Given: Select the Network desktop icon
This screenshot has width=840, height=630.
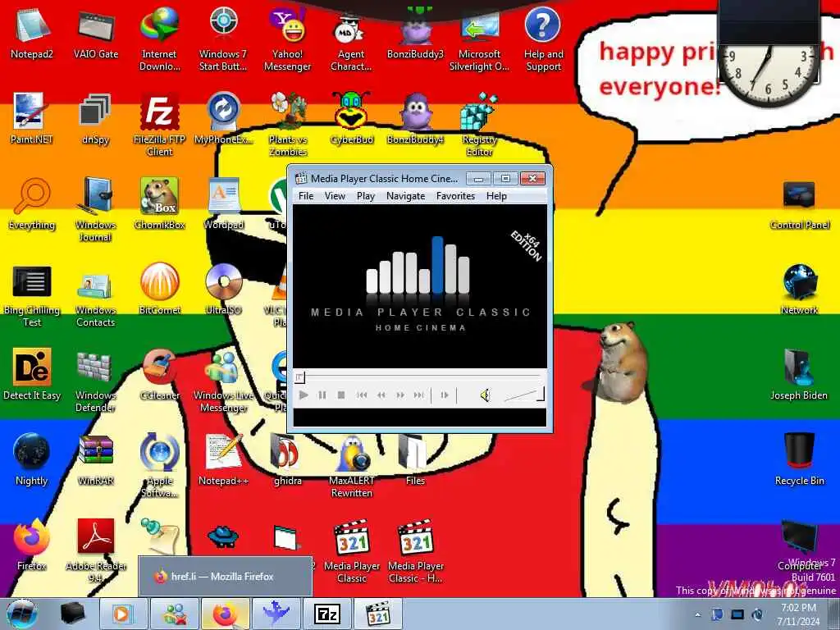Looking at the screenshot, I should click(799, 288).
